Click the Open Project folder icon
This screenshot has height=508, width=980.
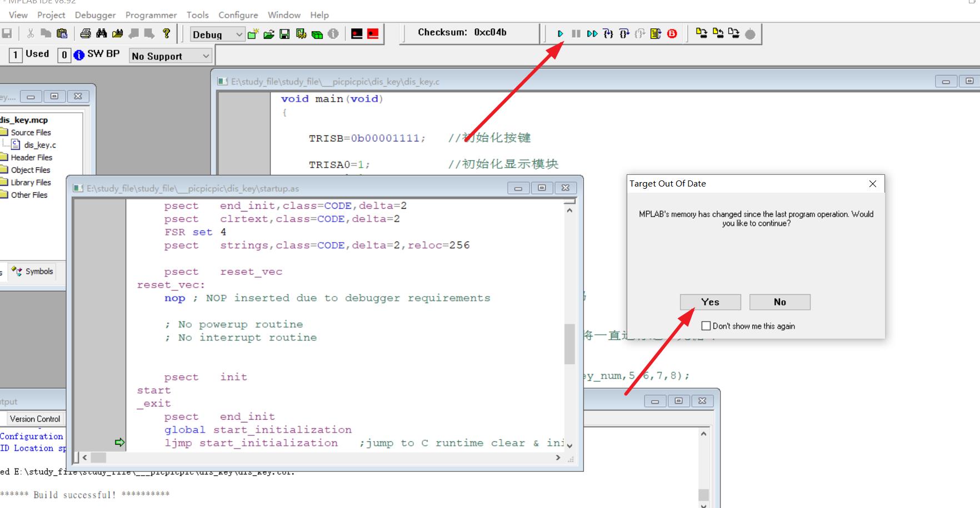click(269, 34)
